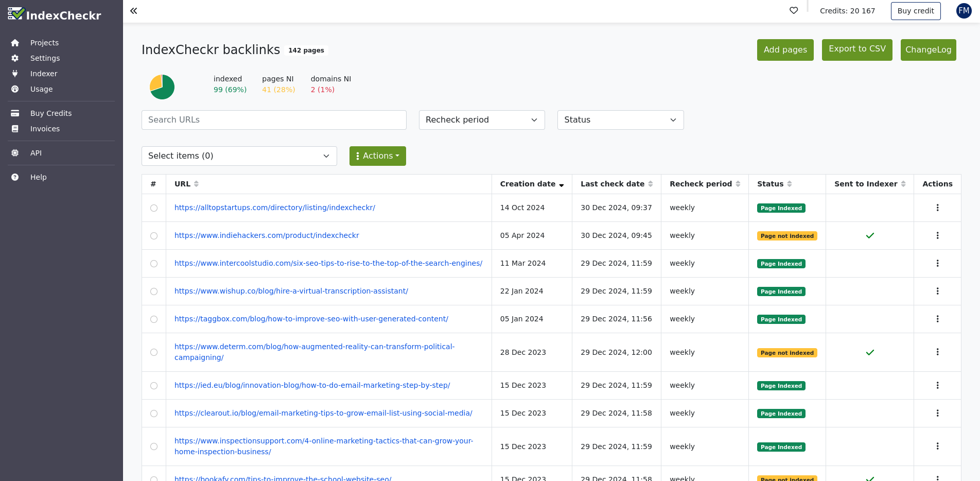The height and width of the screenshot is (481, 980).
Task: Click the Help question mark icon
Action: pyautogui.click(x=15, y=177)
